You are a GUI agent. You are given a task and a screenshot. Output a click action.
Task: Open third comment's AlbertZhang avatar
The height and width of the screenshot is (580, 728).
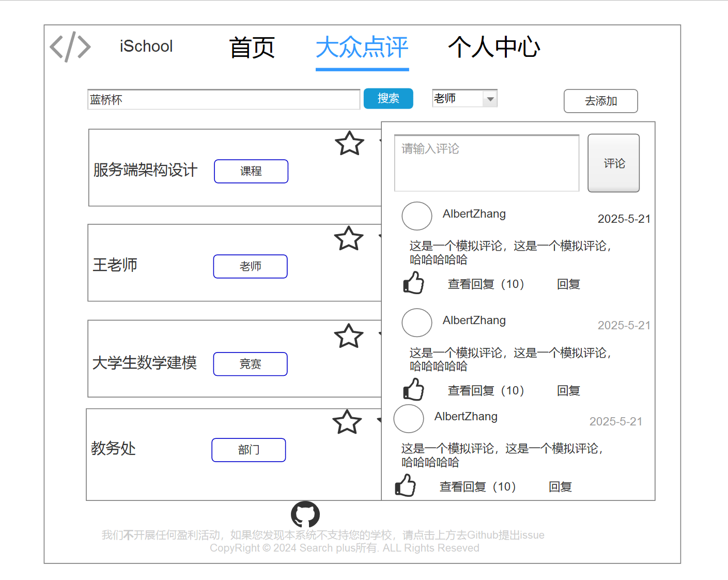click(409, 419)
